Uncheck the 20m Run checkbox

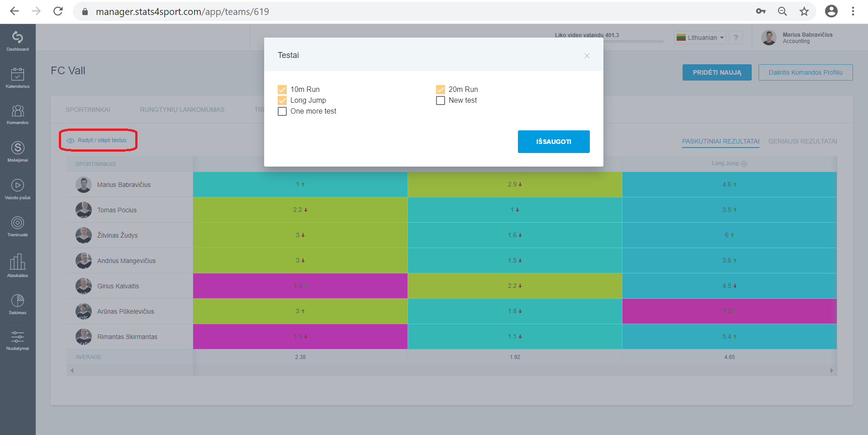tap(441, 90)
